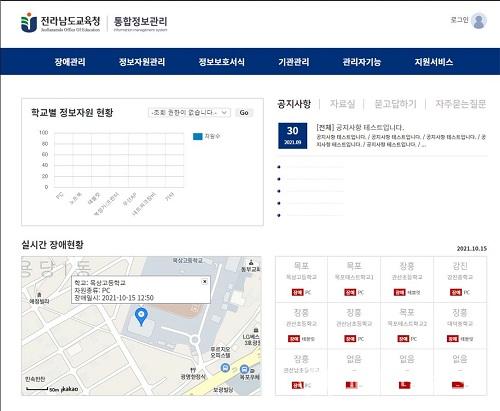Click the Jeollanamdo Office of Education logo

click(x=60, y=22)
